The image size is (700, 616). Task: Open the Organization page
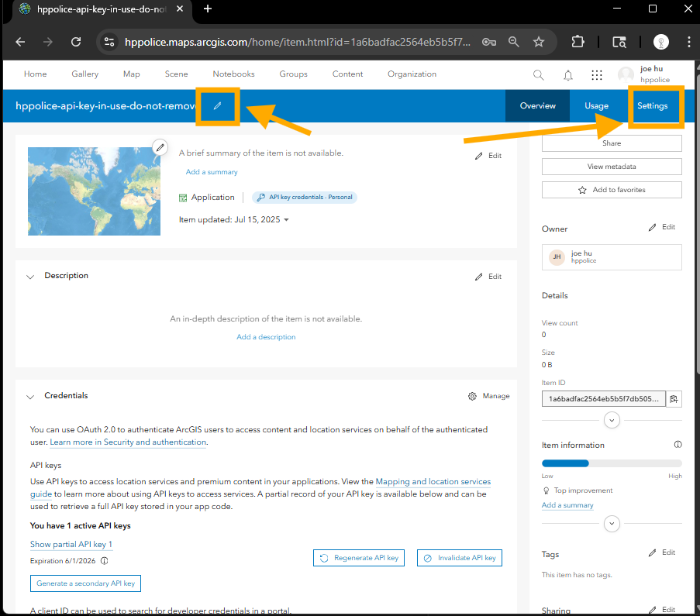[412, 74]
